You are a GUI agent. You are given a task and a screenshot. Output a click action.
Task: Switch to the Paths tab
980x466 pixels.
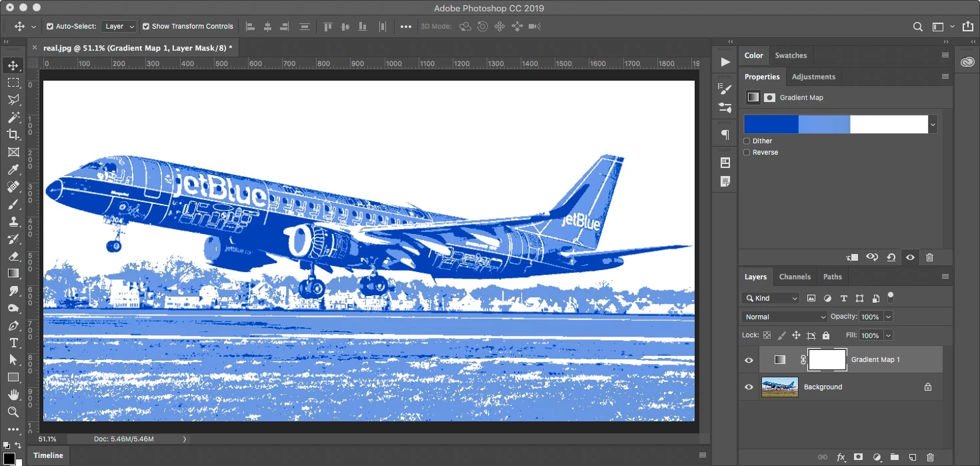pos(833,277)
